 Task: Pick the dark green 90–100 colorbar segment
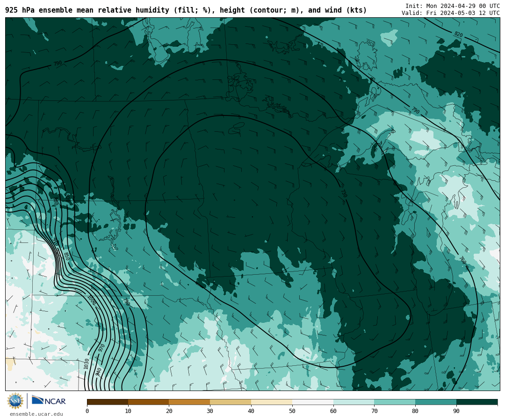click(x=477, y=402)
